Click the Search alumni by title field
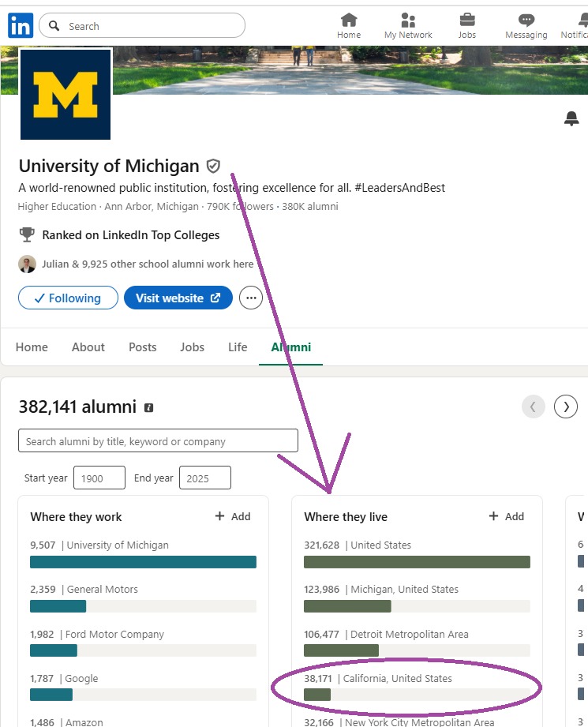Image resolution: width=588 pixels, height=727 pixels. 158,441
